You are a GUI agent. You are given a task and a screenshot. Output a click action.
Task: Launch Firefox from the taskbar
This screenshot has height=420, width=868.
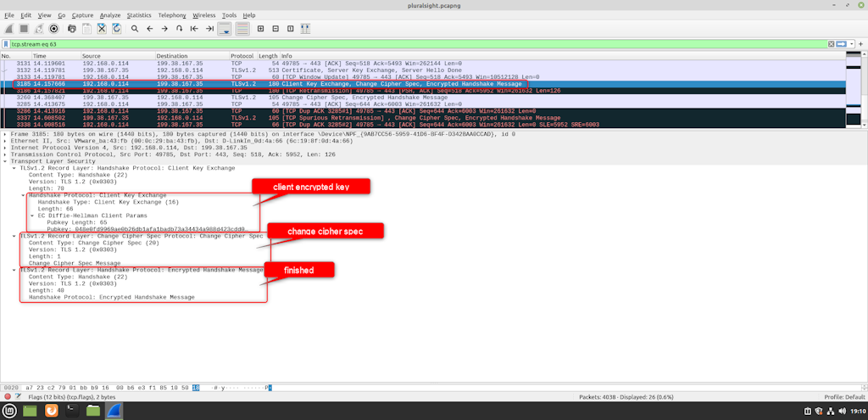coord(51,411)
